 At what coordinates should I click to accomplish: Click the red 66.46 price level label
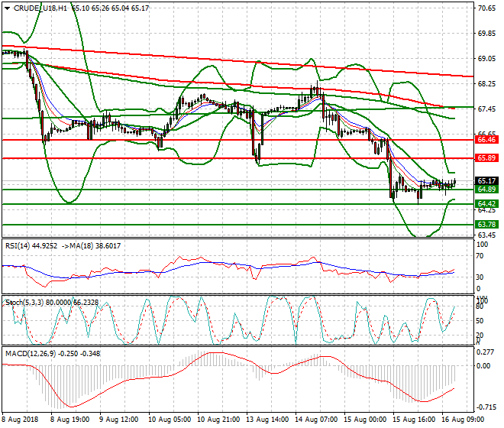point(486,140)
